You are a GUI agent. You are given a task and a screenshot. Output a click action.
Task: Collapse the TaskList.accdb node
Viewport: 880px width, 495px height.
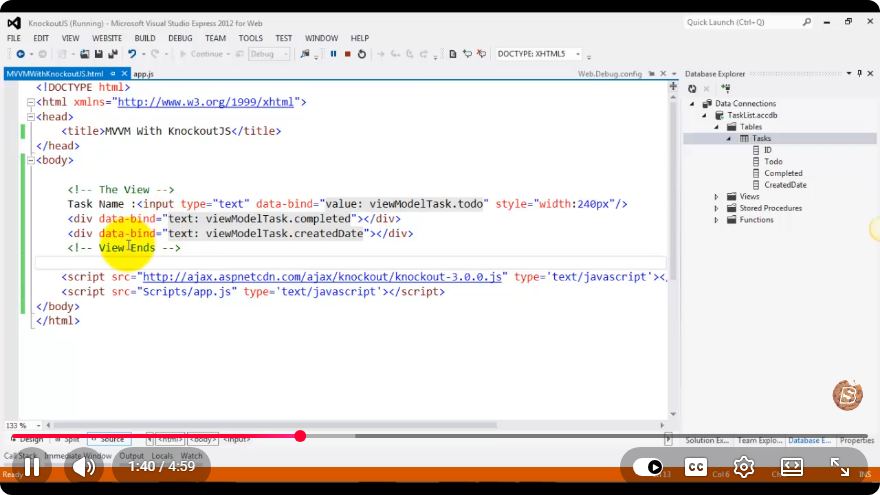[704, 116]
